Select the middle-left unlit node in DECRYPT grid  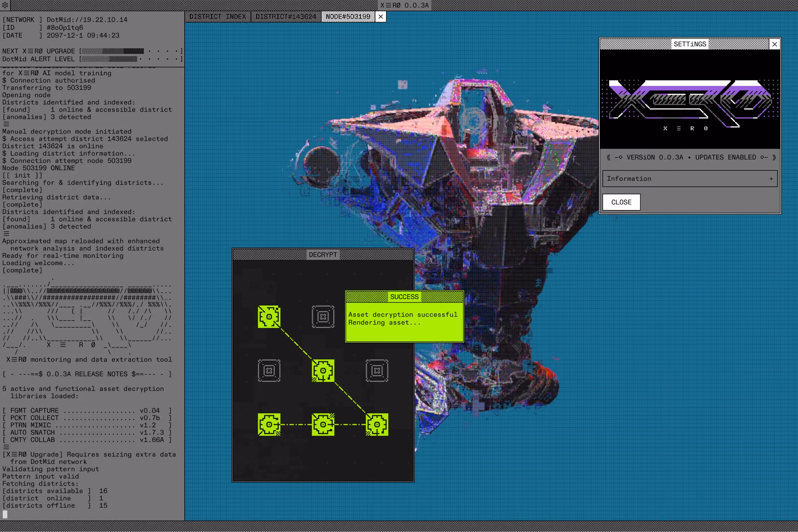tap(269, 371)
